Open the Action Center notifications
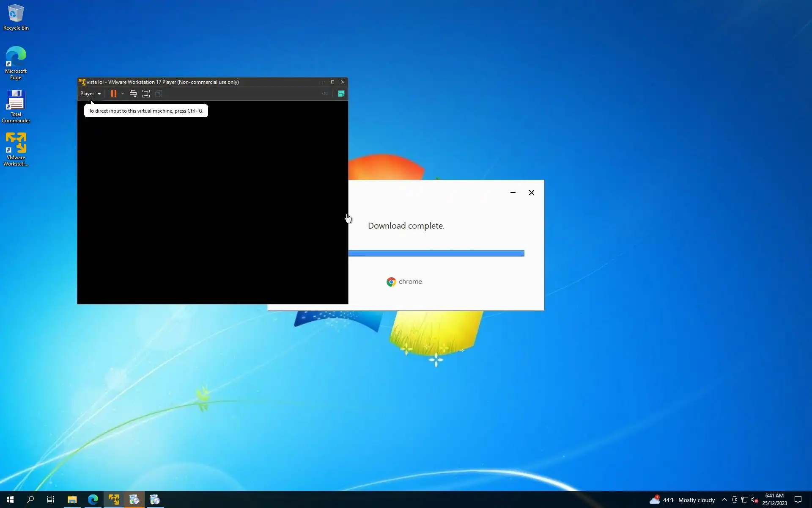Viewport: 812px width, 508px height. click(798, 500)
